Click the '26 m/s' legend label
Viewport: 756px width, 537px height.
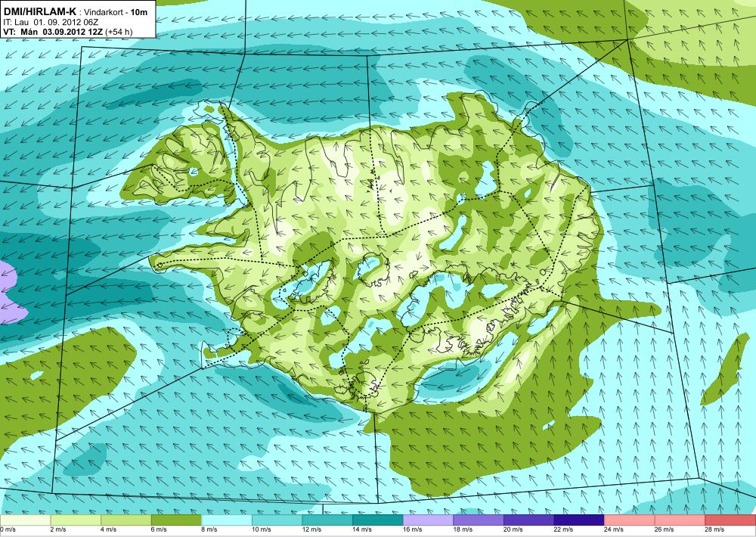pyautogui.click(x=664, y=529)
